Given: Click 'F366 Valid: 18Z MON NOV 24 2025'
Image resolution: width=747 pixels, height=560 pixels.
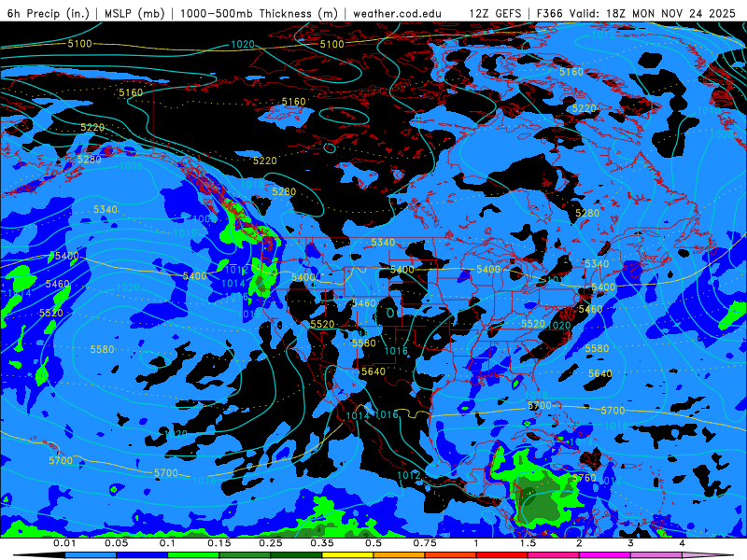Looking at the screenshot, I should 636,13.
